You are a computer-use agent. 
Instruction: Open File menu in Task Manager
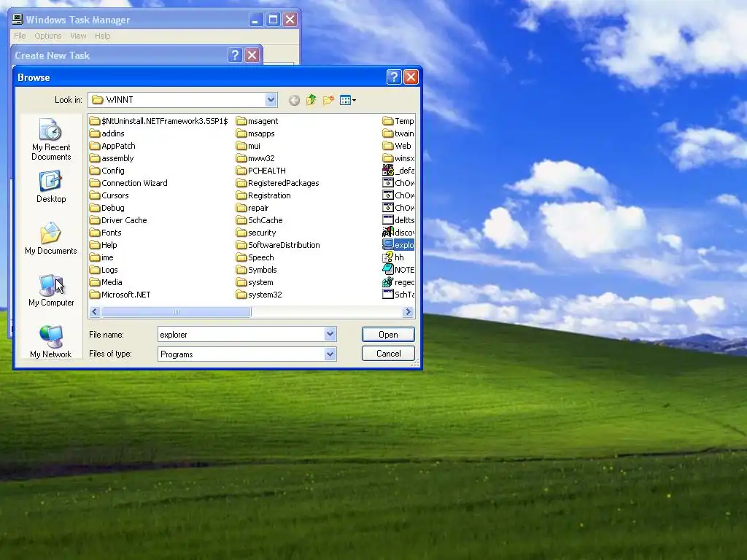point(20,36)
